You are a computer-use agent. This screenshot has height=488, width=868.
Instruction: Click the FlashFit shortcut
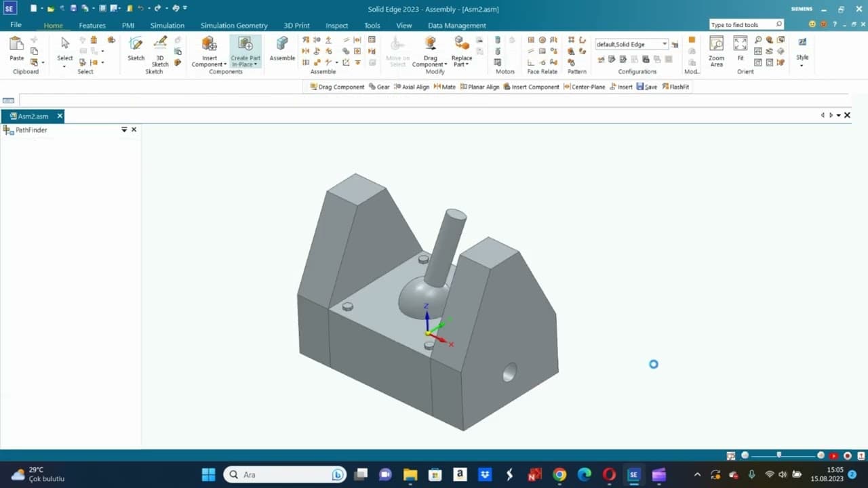coord(675,87)
